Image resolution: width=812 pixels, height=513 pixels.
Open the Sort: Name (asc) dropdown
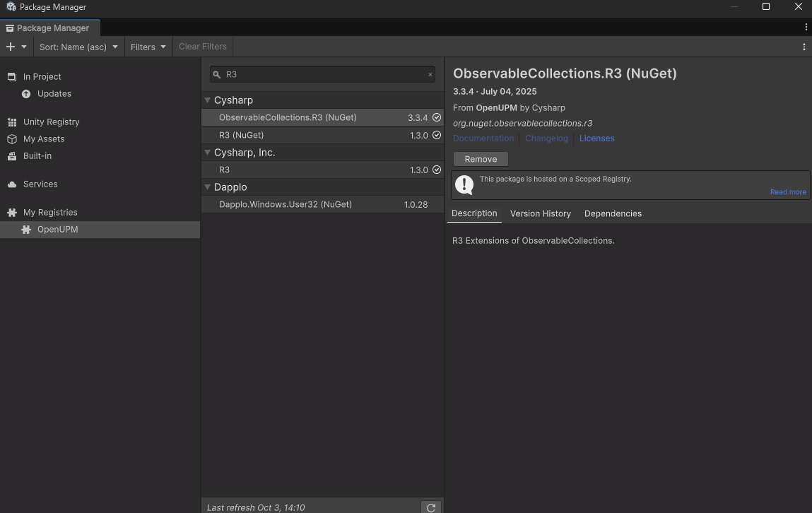[x=78, y=47]
